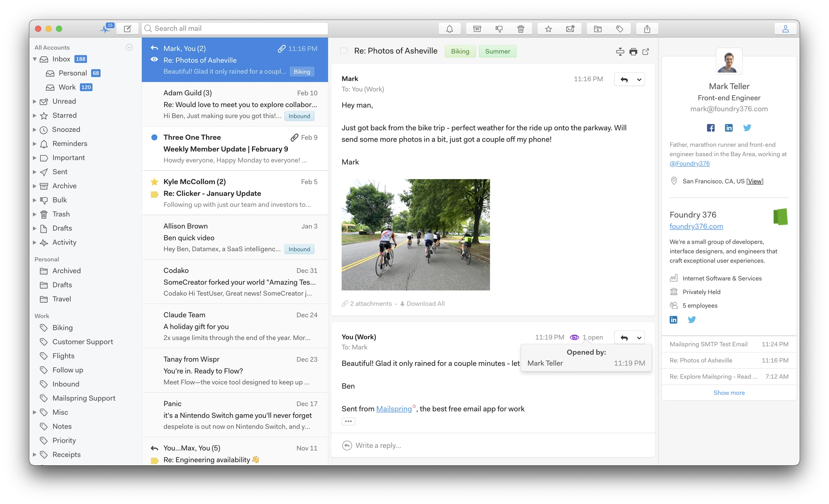
Task: Pop thread out into new window
Action: 646,52
